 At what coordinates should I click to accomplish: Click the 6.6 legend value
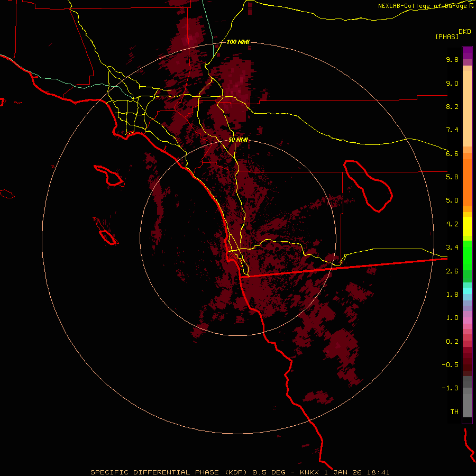[x=452, y=153]
